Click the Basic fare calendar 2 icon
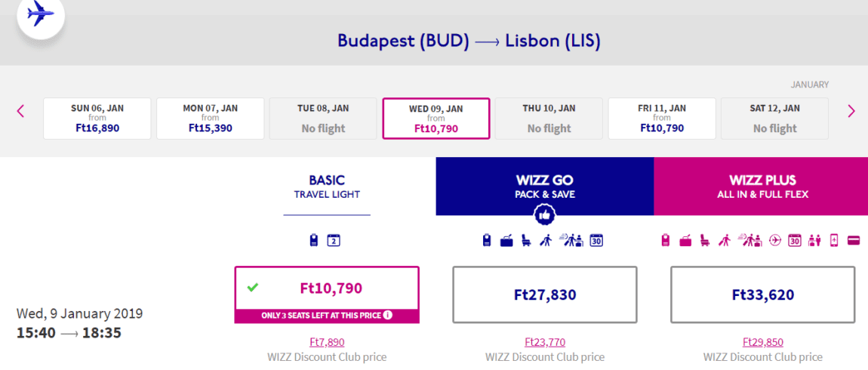 tap(334, 240)
